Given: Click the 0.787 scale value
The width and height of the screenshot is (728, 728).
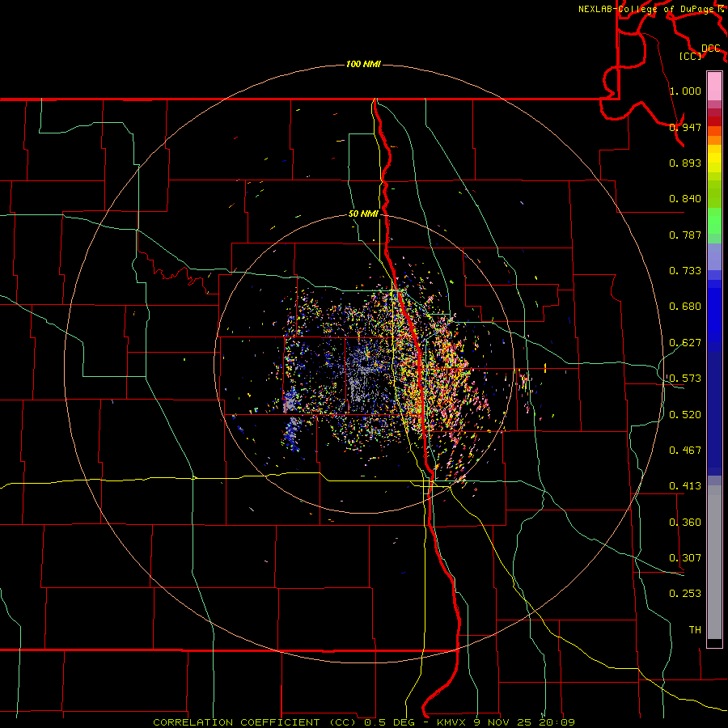Looking at the screenshot, I should [685, 235].
